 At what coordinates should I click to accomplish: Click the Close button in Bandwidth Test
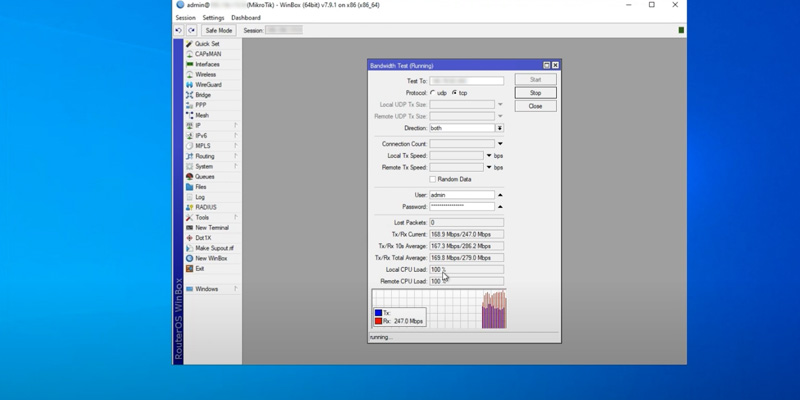[x=535, y=106]
